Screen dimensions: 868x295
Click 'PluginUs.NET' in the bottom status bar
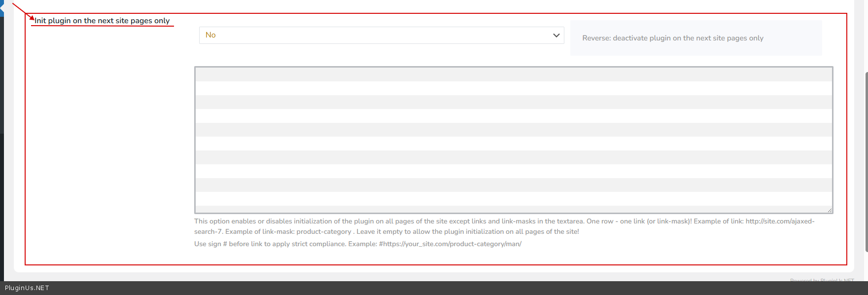27,288
